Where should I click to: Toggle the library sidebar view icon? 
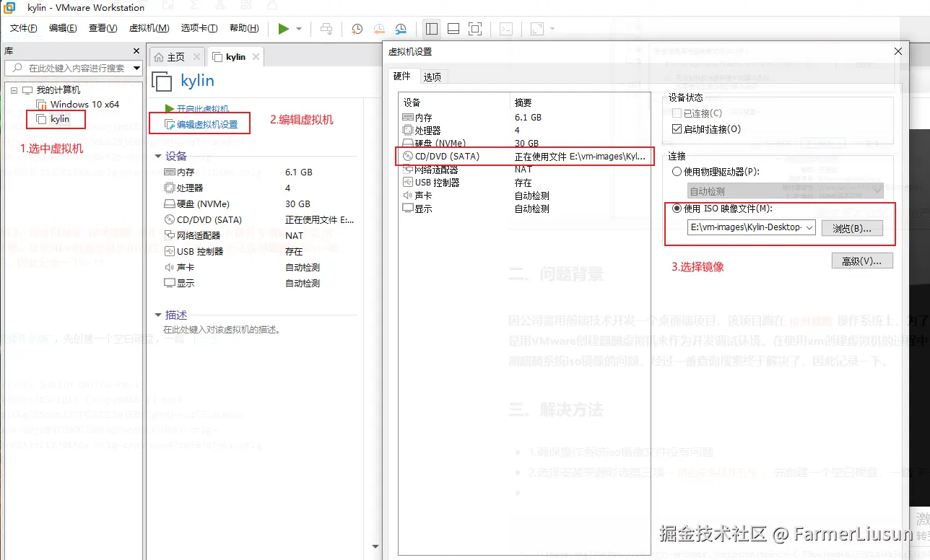[432, 29]
